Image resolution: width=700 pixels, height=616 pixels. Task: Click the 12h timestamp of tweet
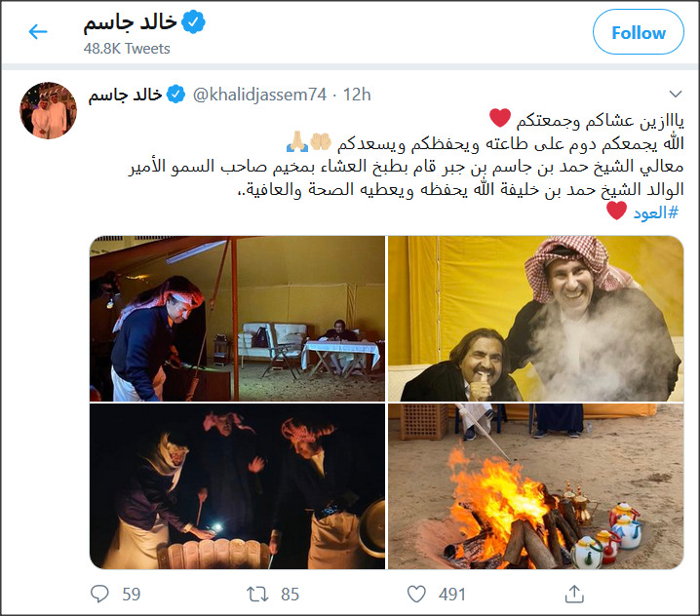tap(357, 95)
